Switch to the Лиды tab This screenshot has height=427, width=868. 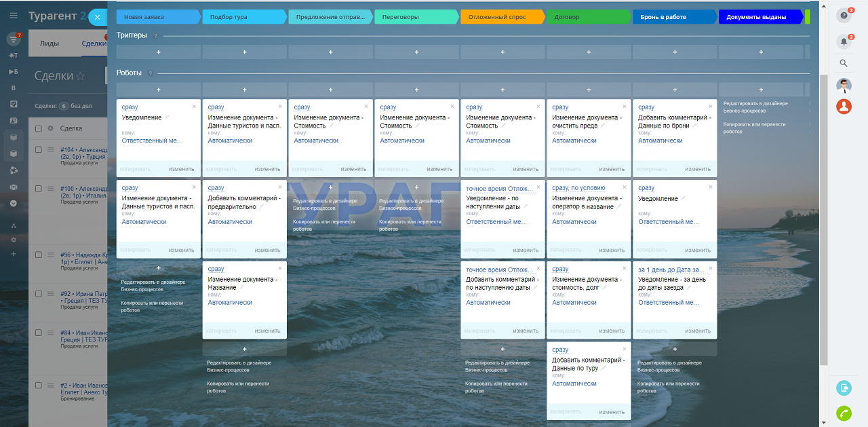[49, 43]
